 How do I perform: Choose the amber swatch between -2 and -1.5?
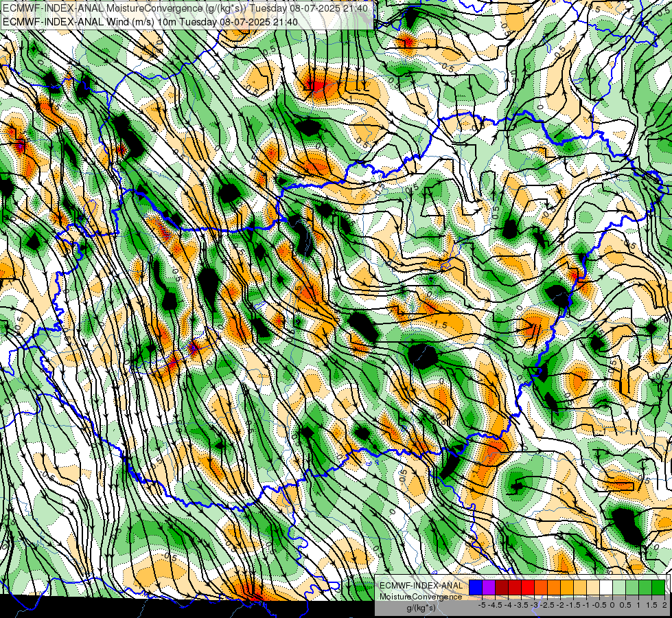point(567,587)
